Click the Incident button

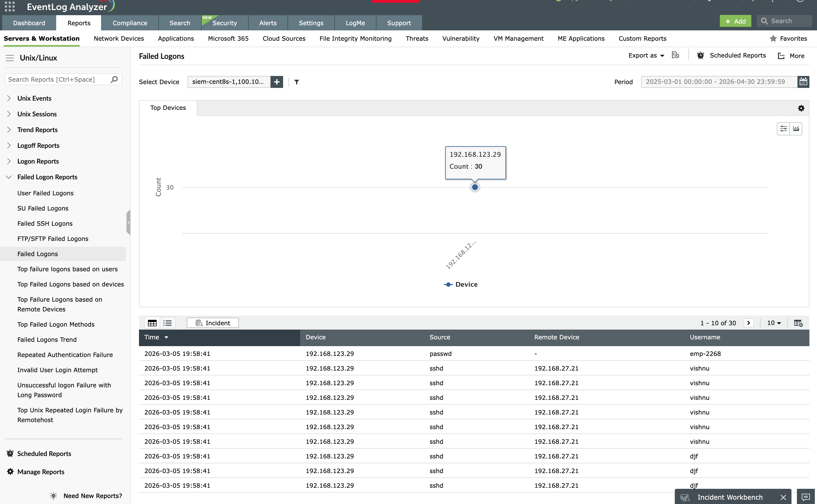pos(213,323)
